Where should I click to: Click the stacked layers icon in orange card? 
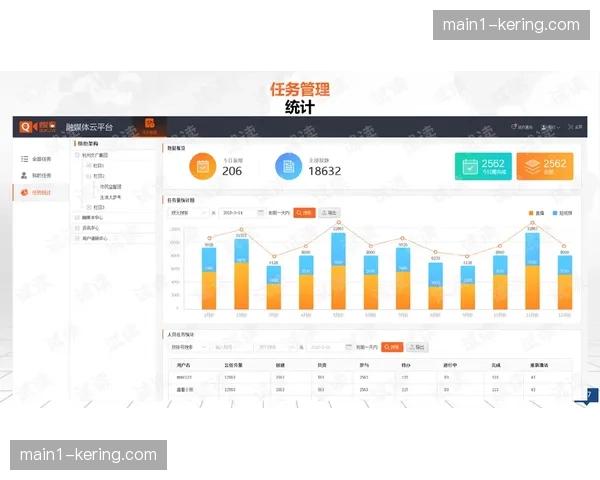[532, 167]
